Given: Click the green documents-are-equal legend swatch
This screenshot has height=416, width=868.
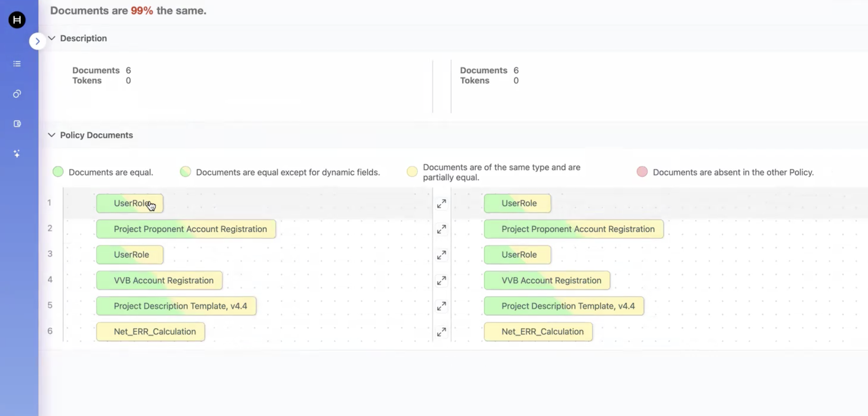Looking at the screenshot, I should [x=58, y=172].
